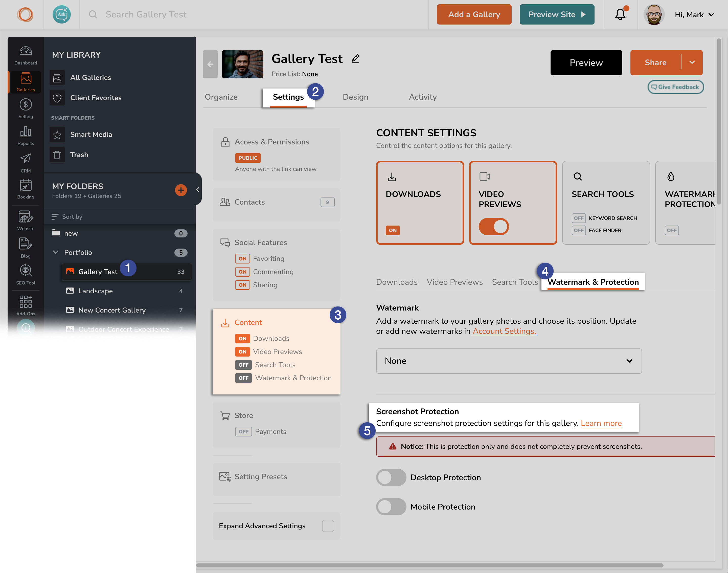Switch to the Activity tab

[x=422, y=97]
